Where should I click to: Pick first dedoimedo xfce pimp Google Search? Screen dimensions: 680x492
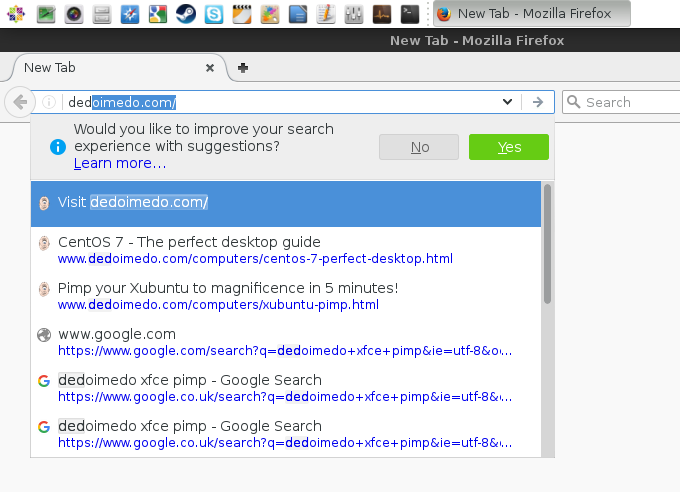286,388
